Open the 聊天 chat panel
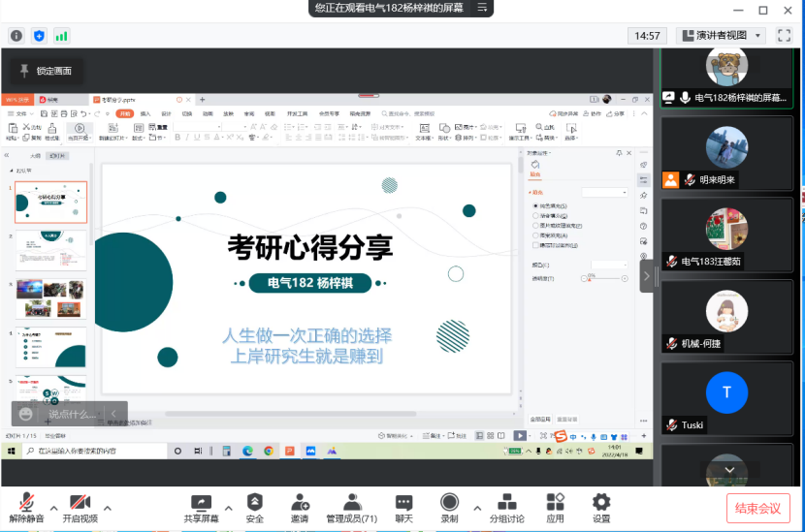The width and height of the screenshot is (805, 532). click(x=403, y=507)
